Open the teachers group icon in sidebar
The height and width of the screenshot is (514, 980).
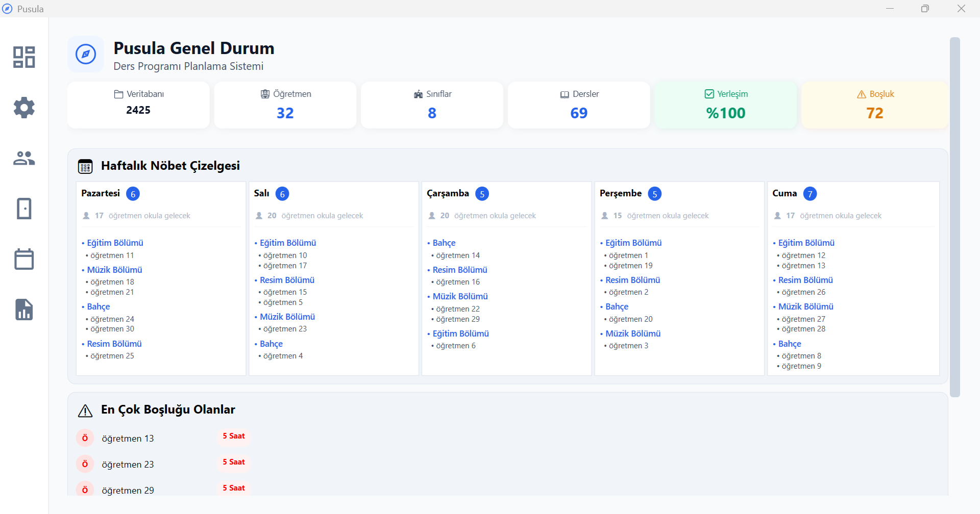(24, 158)
